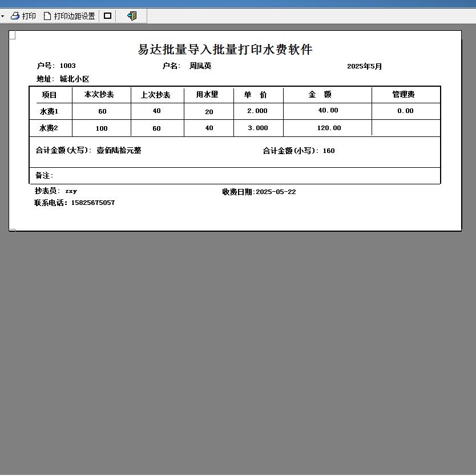The width and height of the screenshot is (476, 476).
Task: Click the 单价 column header
Action: pos(255,95)
